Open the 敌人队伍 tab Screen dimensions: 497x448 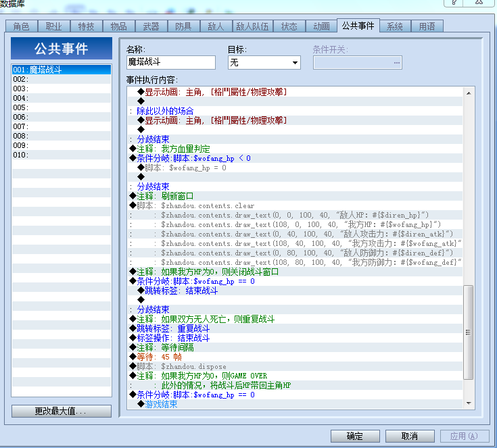pos(253,26)
